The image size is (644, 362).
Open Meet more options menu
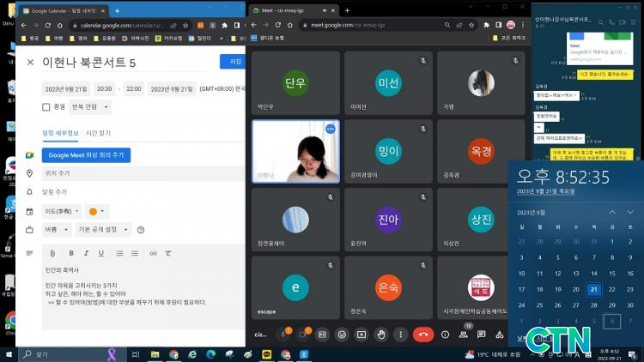click(399, 334)
